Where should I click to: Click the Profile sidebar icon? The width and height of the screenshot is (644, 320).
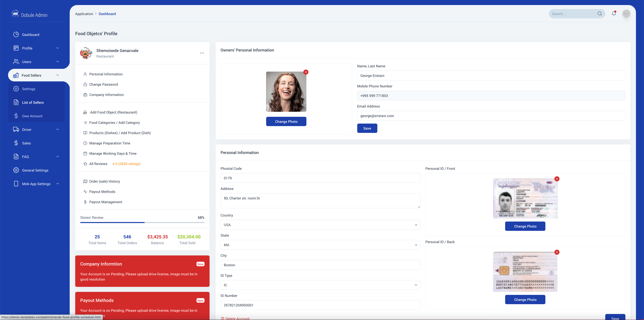(16, 48)
